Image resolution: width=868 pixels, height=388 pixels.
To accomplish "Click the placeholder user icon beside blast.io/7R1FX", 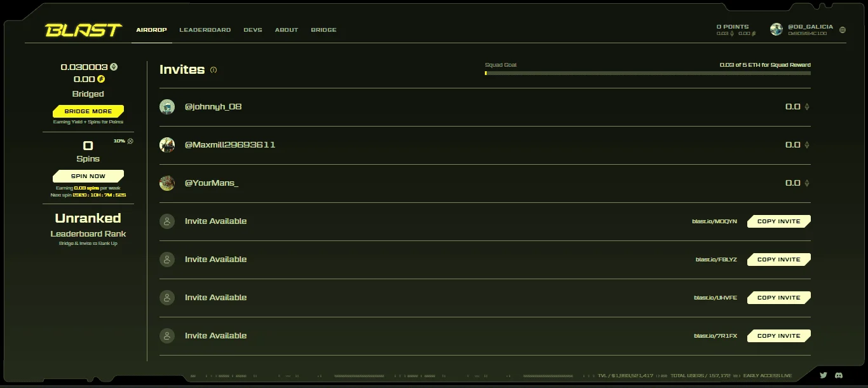I will [167, 336].
